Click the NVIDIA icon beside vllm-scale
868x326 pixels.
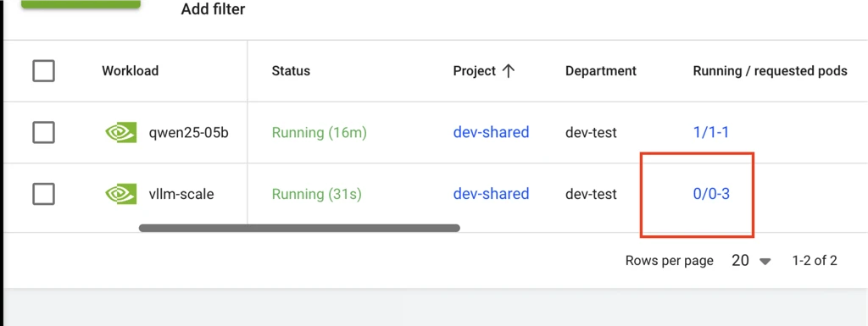coord(120,195)
